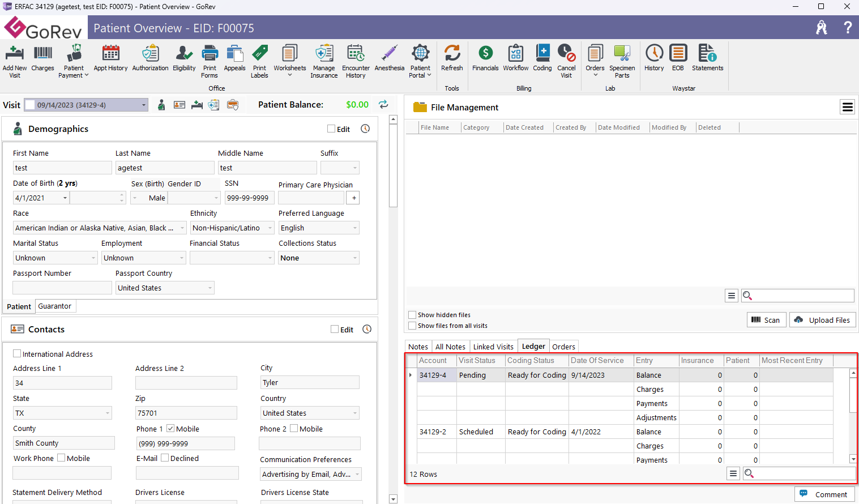Switch to the Patient tab
The width and height of the screenshot is (859, 504).
[19, 306]
